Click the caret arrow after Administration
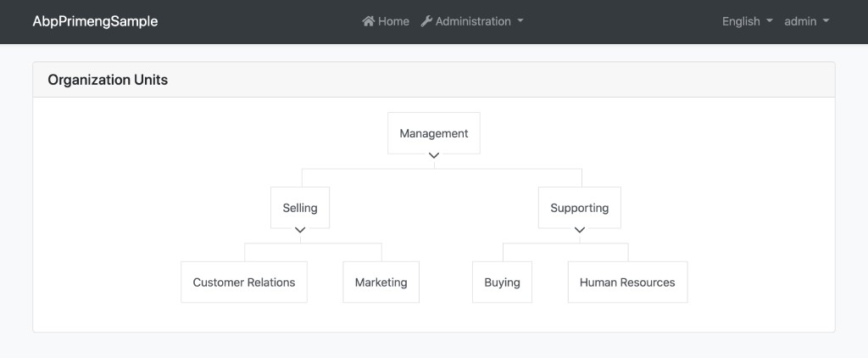 [x=520, y=21]
